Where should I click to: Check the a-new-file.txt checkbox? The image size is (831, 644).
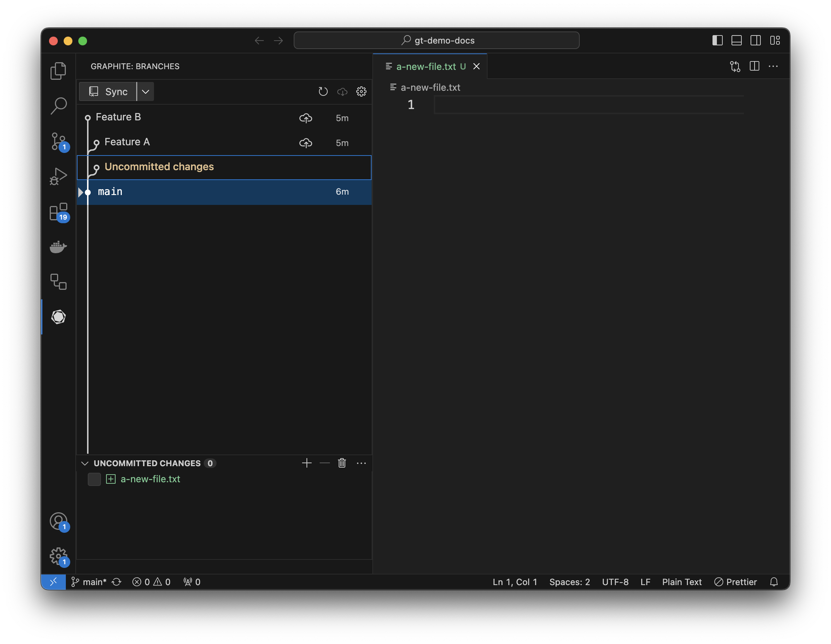point(94,479)
